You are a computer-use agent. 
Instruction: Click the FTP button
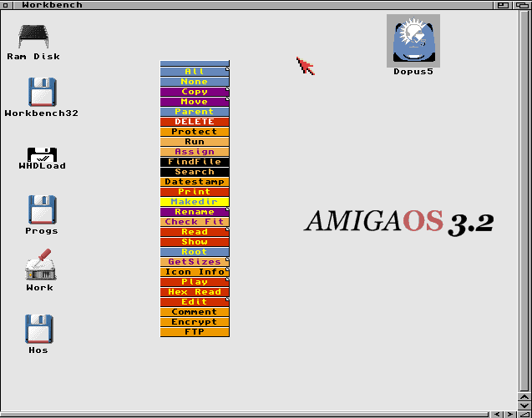(195, 331)
